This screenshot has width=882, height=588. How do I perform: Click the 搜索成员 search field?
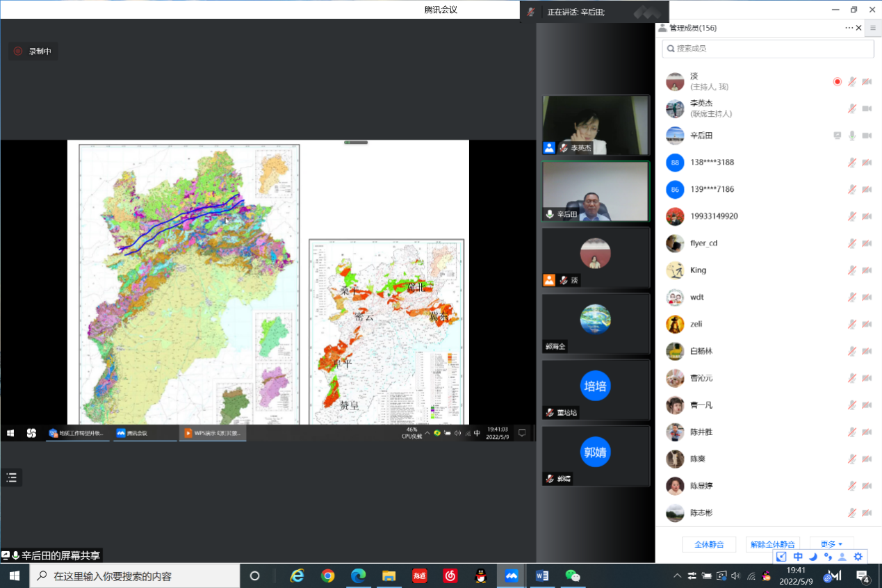(x=768, y=49)
